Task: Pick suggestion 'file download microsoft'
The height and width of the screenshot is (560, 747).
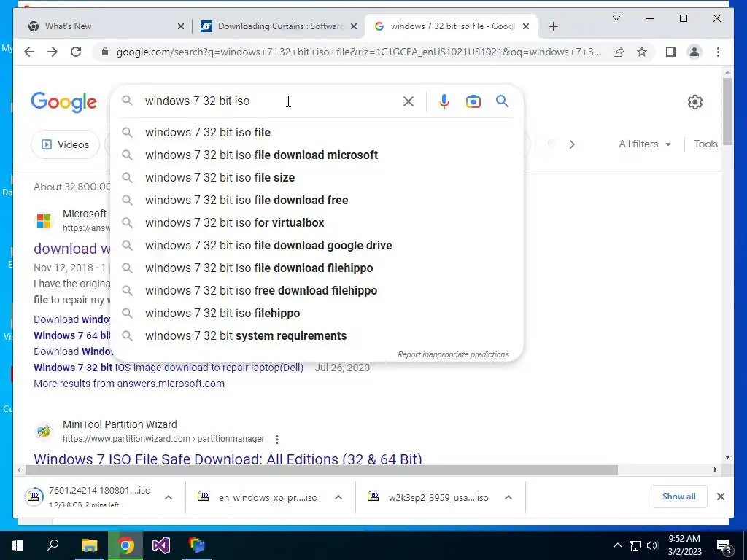Action: 317,155
